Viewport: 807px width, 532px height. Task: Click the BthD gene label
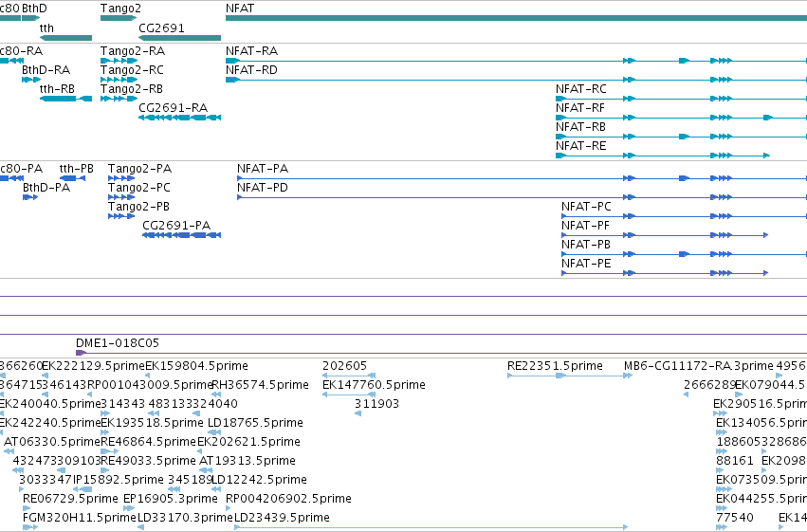point(34,9)
